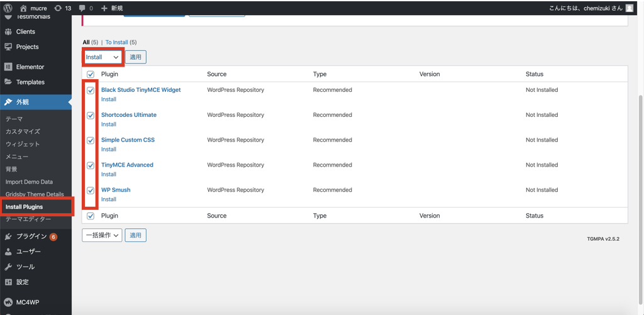Open the Install bulk action dropdown

102,57
